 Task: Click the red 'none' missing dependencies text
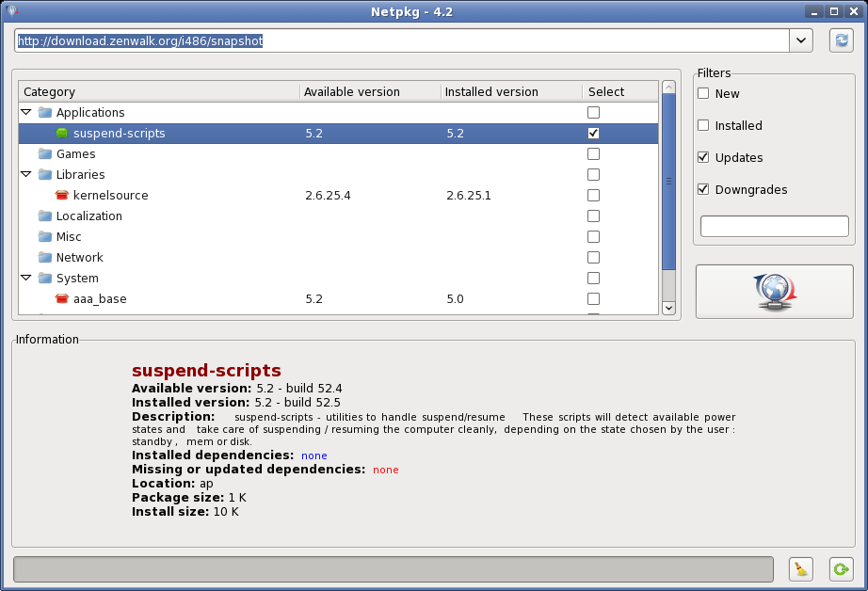click(x=385, y=470)
